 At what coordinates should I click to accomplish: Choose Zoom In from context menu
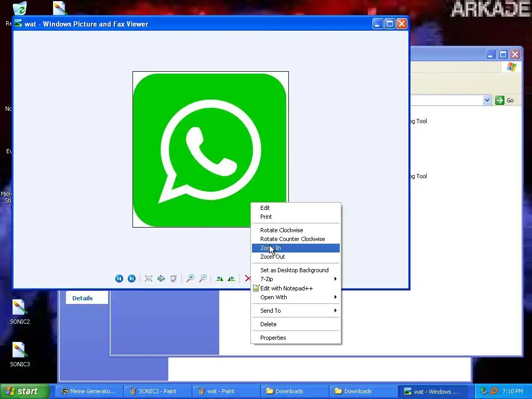pos(296,248)
